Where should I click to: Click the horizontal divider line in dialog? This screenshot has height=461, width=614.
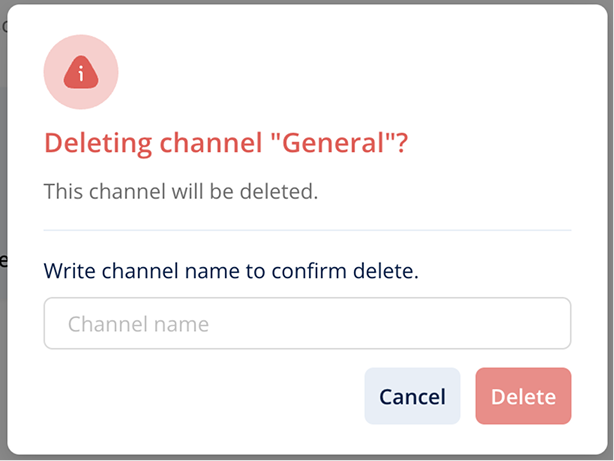[x=307, y=230]
